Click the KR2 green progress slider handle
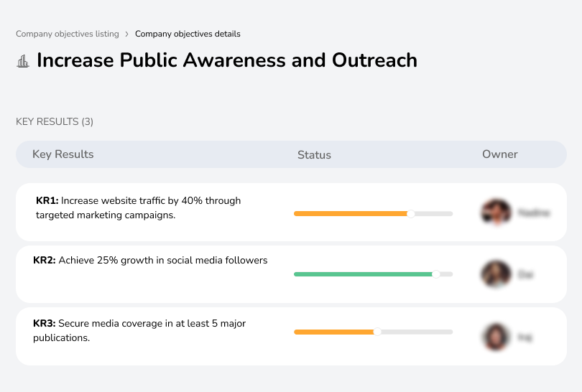 tap(435, 274)
